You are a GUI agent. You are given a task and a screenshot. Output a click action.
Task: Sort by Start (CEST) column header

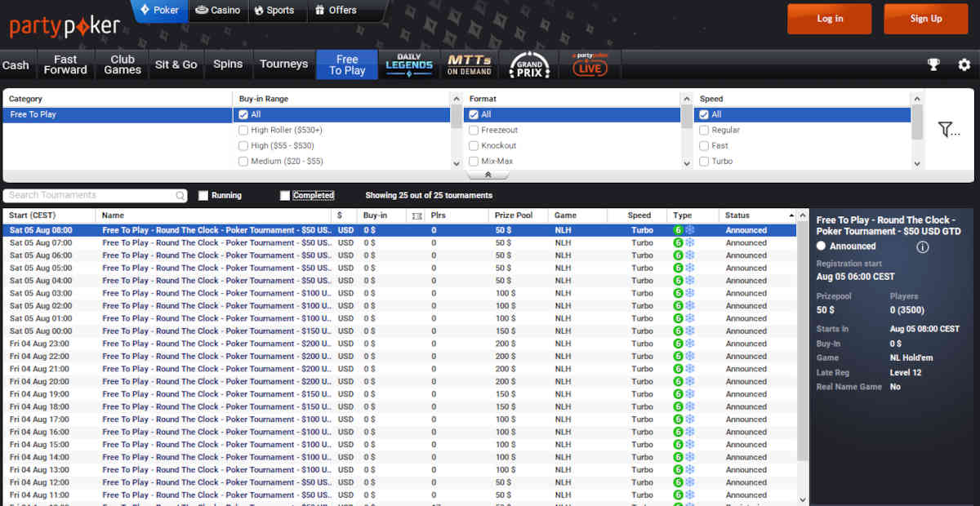tap(49, 215)
